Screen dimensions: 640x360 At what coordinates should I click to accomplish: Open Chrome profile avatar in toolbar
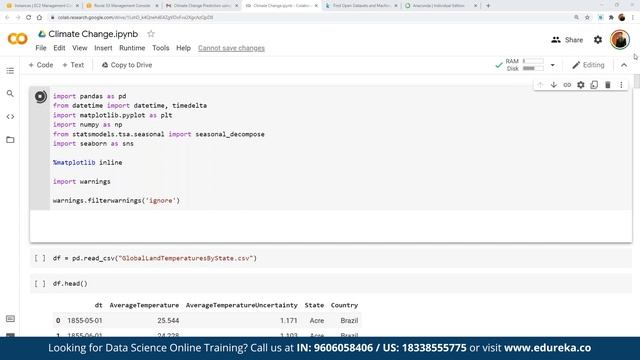tap(622, 18)
